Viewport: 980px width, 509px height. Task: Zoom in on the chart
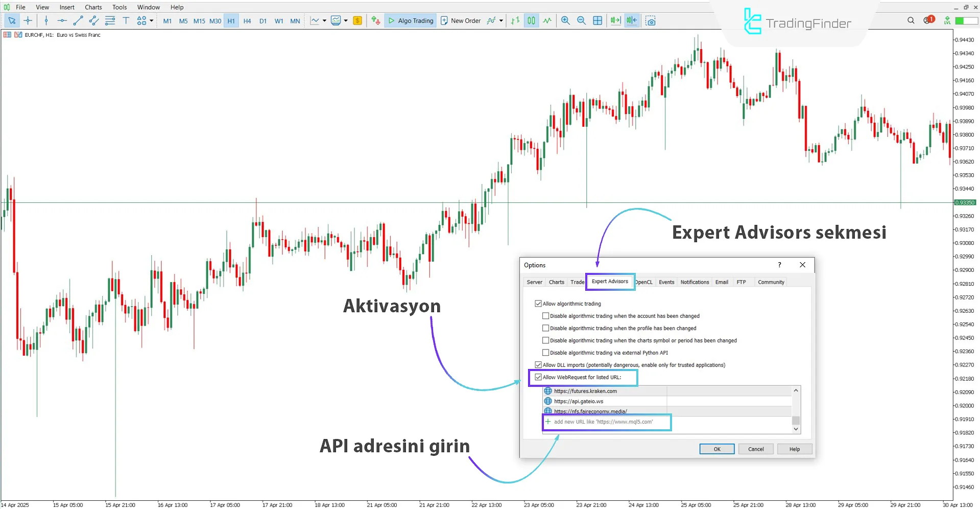(565, 20)
